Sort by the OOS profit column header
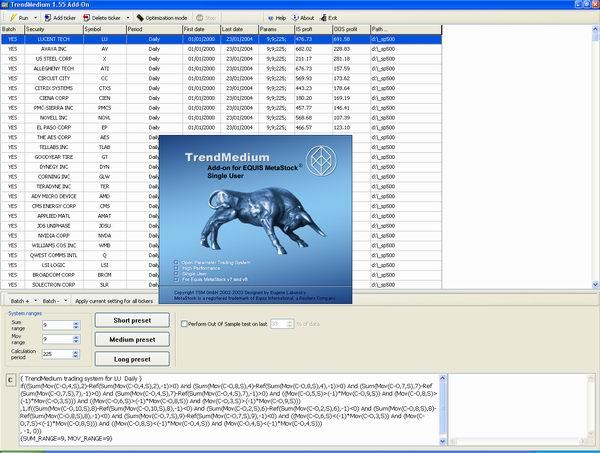Viewport: 600px width, 453px height. pyautogui.click(x=351, y=29)
